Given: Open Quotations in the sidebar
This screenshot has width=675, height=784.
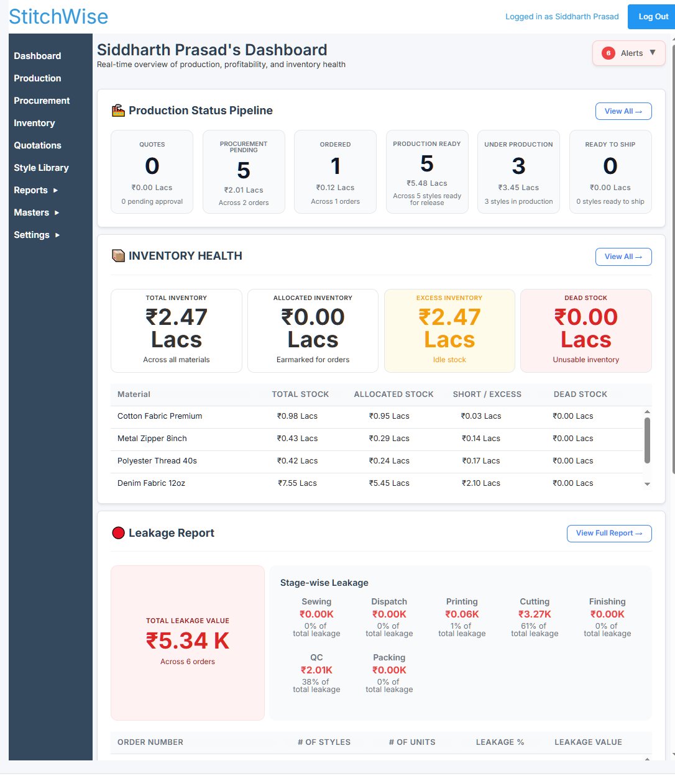Looking at the screenshot, I should pyautogui.click(x=37, y=145).
